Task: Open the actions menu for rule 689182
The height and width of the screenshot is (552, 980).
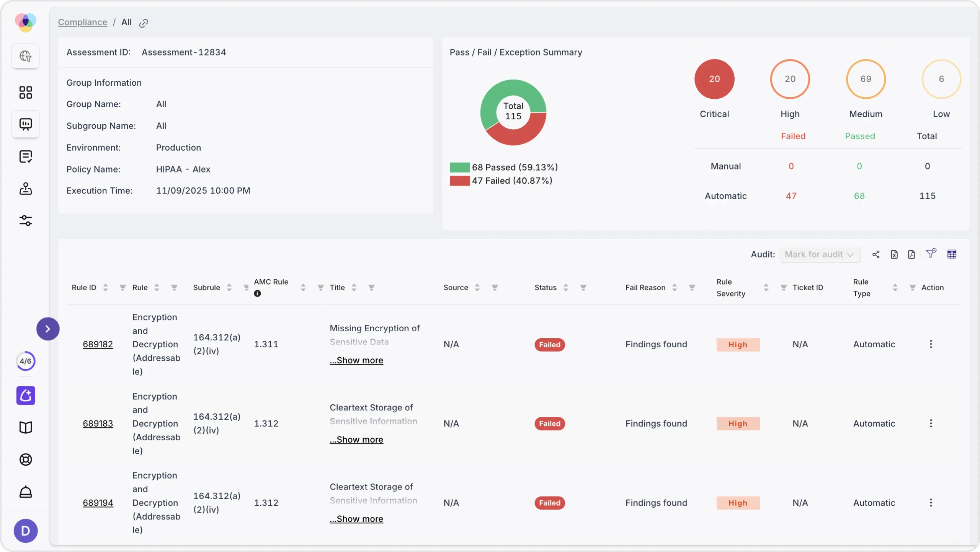Action: click(x=931, y=344)
